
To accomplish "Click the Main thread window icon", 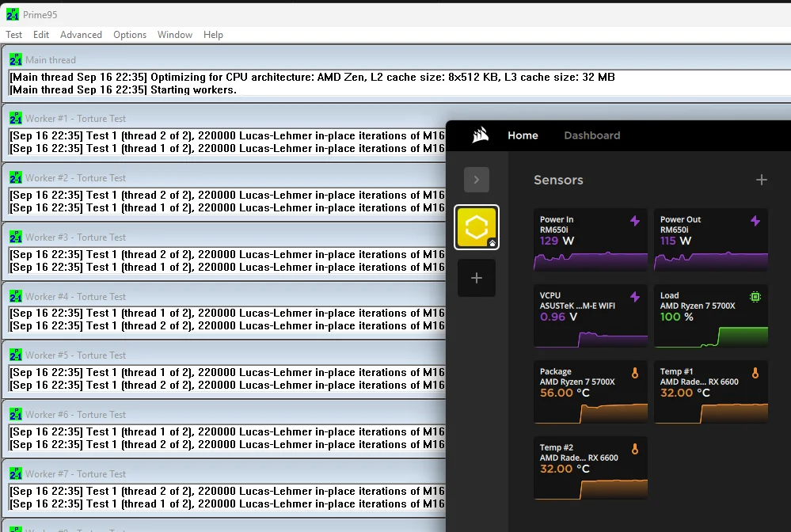I will pos(16,59).
